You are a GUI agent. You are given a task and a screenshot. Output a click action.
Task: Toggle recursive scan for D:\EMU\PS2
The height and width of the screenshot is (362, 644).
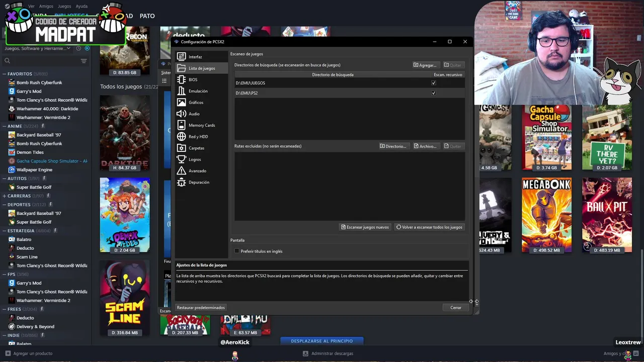tap(434, 93)
